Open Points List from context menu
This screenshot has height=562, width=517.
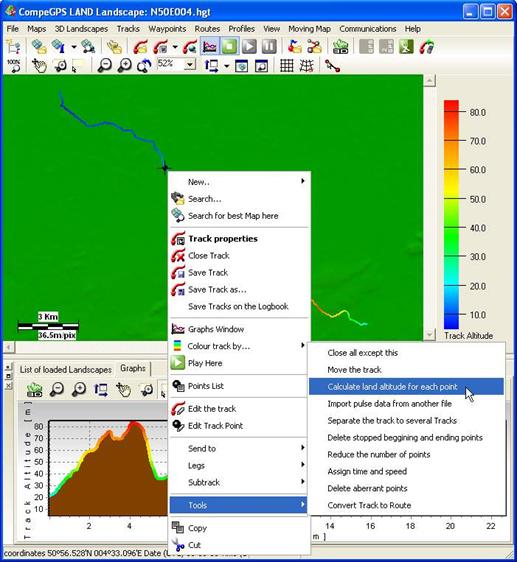[239, 386]
